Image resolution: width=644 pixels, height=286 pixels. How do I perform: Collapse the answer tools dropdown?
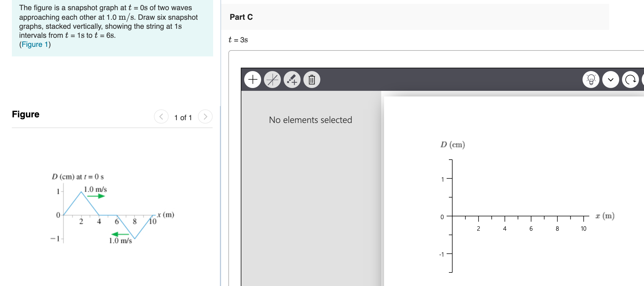pos(611,80)
